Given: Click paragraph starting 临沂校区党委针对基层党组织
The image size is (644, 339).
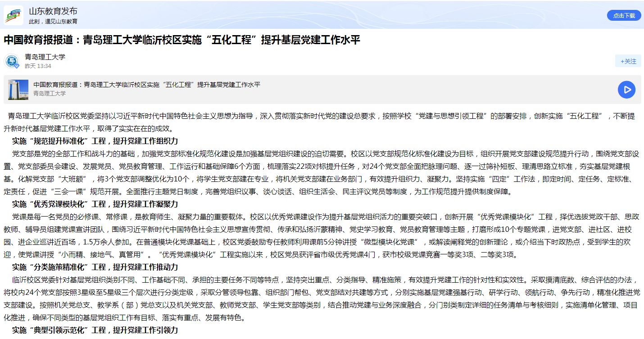Looking at the screenshot, I should pos(322,298).
